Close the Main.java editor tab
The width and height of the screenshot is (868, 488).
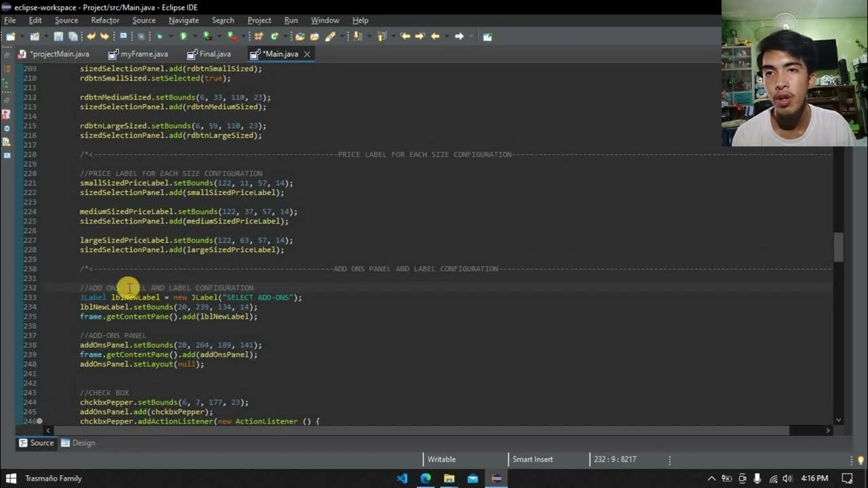(x=307, y=54)
